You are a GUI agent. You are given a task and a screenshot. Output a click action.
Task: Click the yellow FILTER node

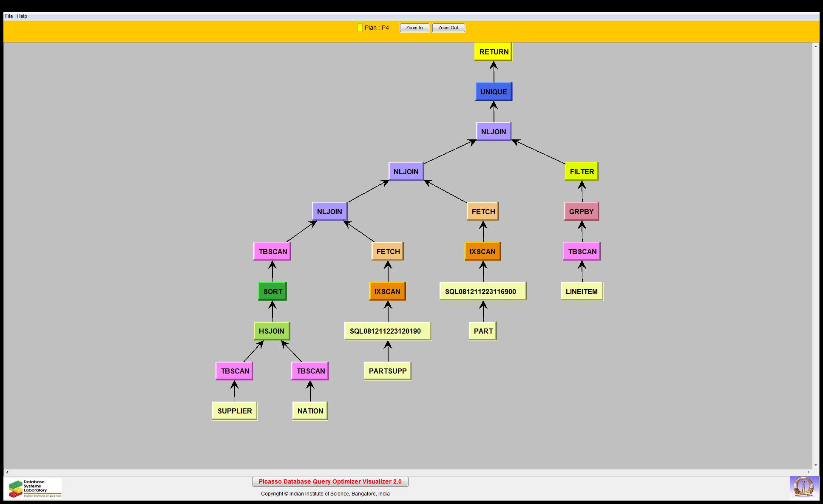pyautogui.click(x=581, y=172)
